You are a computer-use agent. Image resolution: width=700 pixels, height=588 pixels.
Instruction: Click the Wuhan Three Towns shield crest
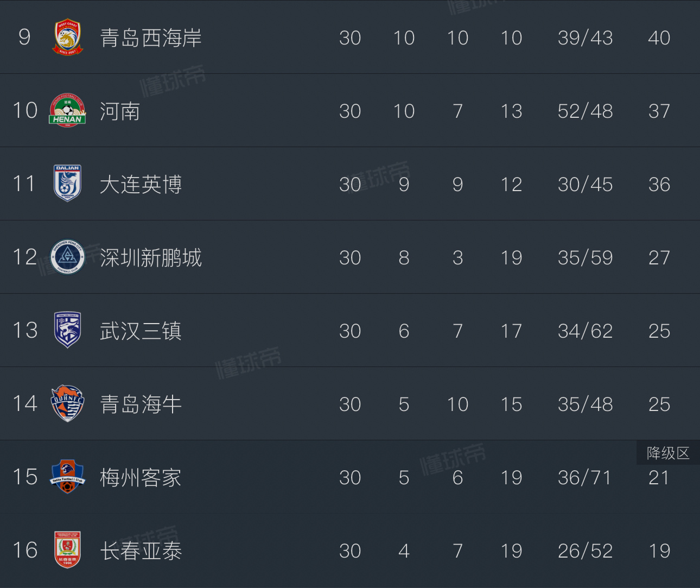pos(68,330)
